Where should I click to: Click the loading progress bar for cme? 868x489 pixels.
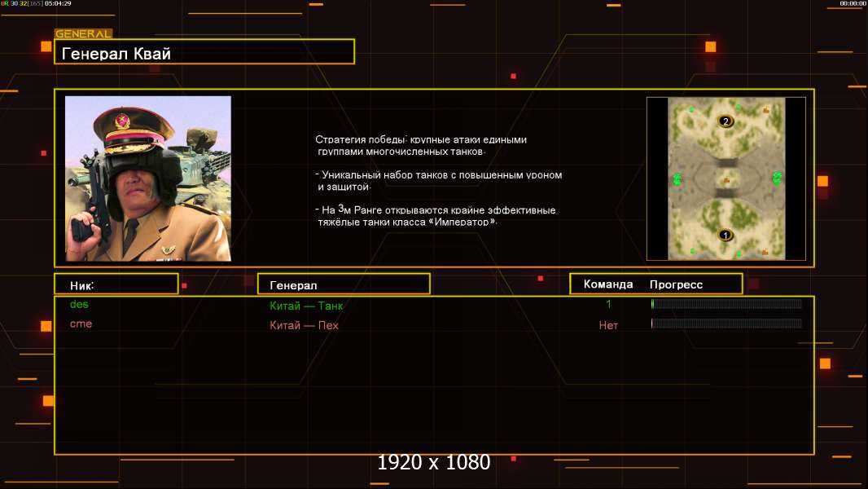[726, 324]
